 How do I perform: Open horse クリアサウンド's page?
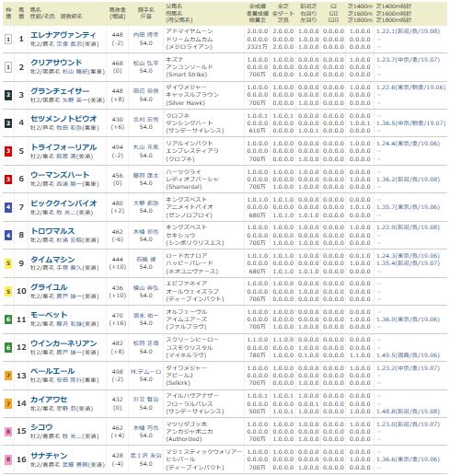tap(56, 63)
